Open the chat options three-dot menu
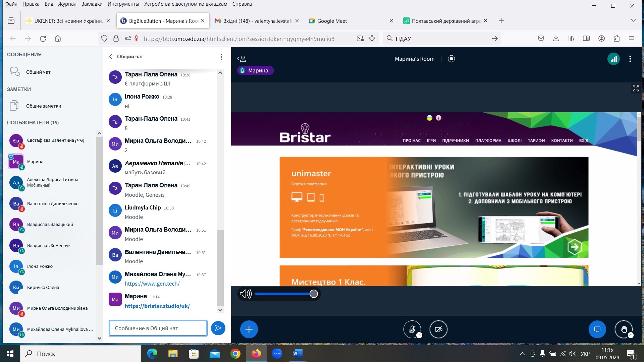The image size is (644, 362). click(221, 57)
